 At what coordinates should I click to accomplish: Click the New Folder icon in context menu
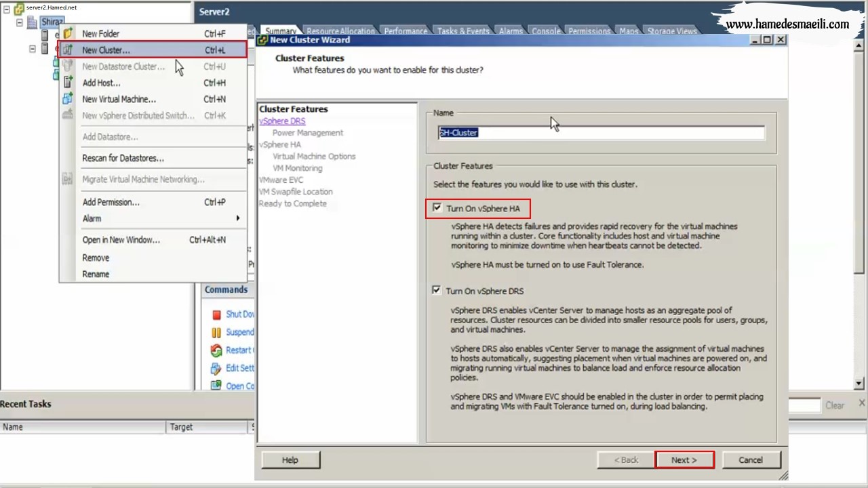click(x=68, y=33)
